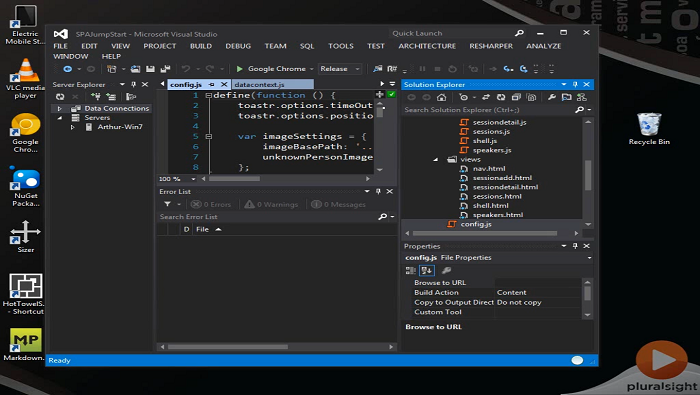Viewport: 700px width, 395px height.
Task: Toggle the 0 Warnings filter
Action: point(271,204)
